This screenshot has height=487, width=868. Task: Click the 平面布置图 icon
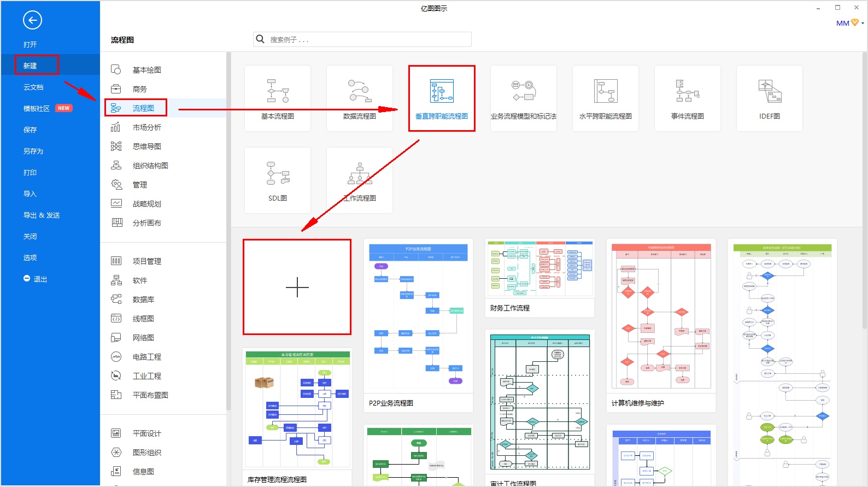[116, 395]
